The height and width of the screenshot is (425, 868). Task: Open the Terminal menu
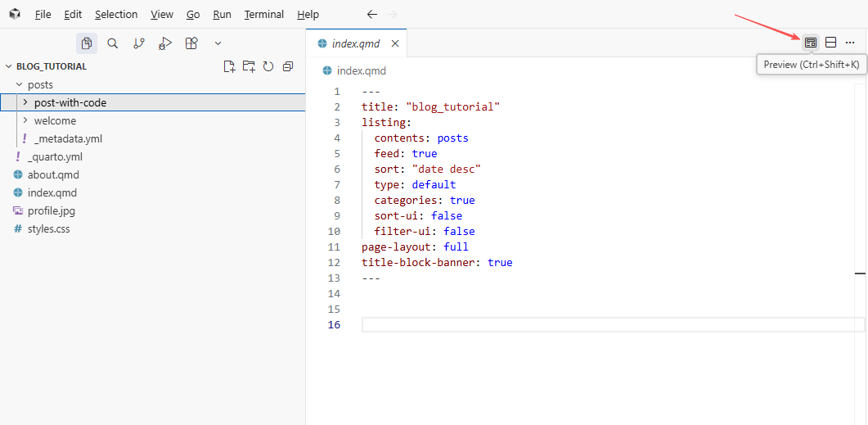coord(264,15)
